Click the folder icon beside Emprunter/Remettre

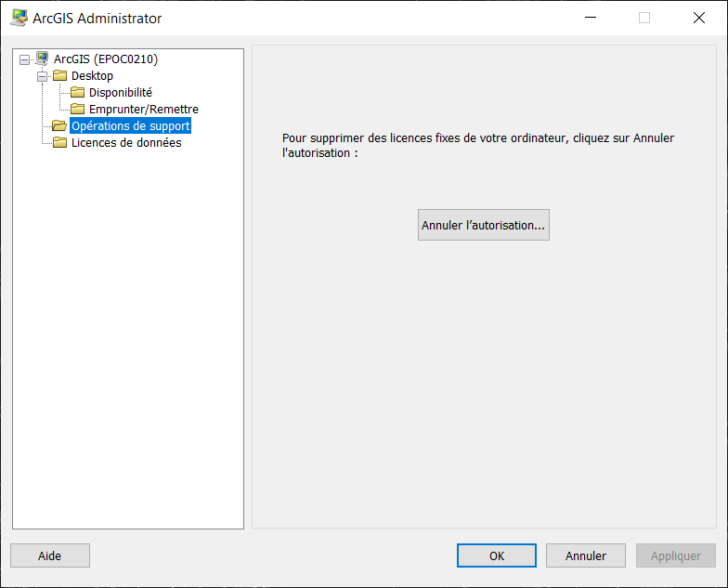click(77, 110)
